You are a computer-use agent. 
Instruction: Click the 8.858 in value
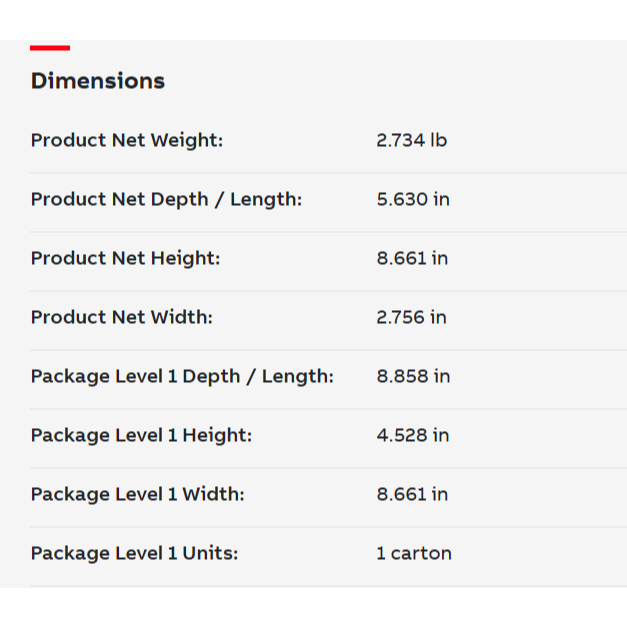pos(413,377)
